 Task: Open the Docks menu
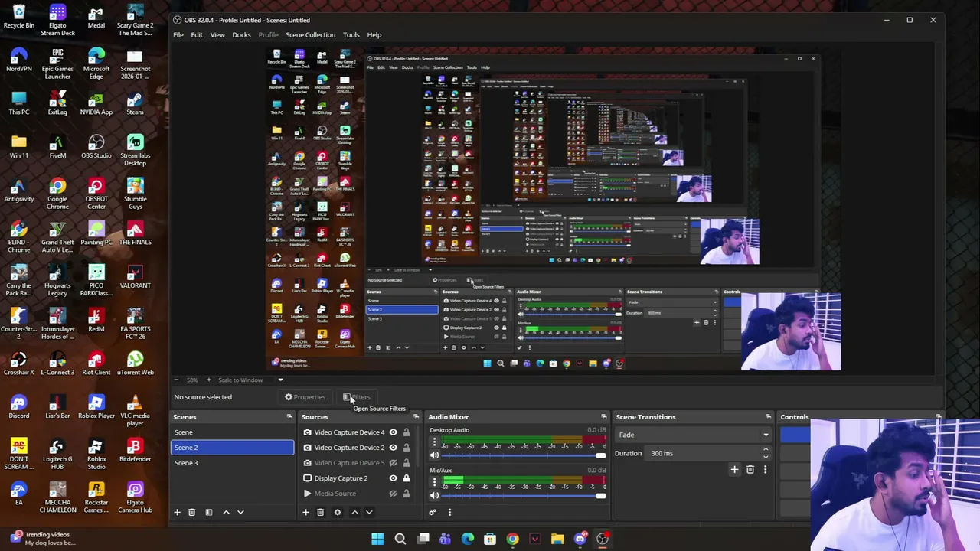tap(241, 34)
